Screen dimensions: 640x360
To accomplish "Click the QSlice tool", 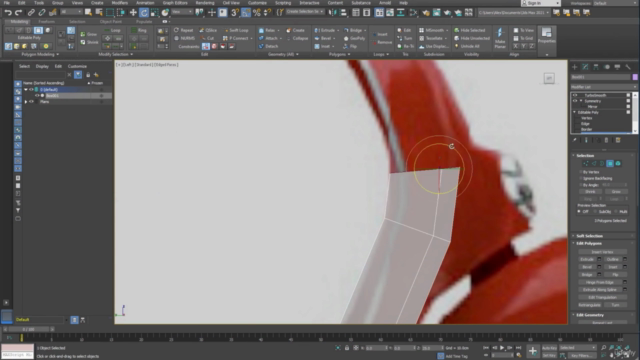I will coord(208,30).
